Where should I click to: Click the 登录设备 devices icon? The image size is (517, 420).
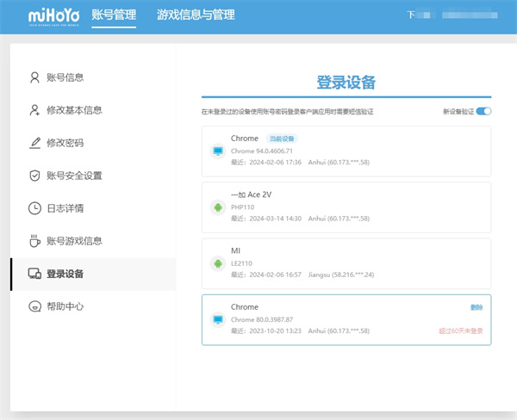point(34,274)
